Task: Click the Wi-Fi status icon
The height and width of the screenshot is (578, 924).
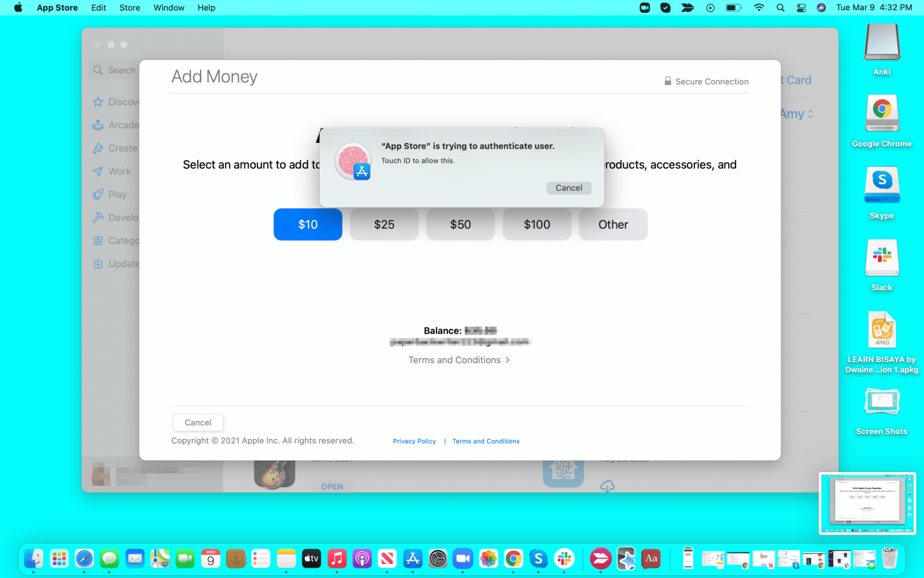Action: click(759, 8)
